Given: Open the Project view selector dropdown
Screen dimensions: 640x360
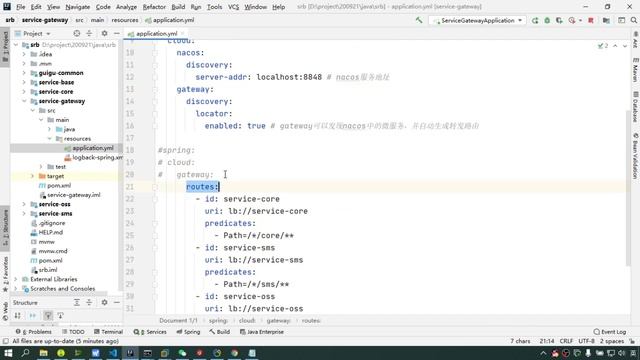Looking at the screenshot, I should [x=33, y=33].
